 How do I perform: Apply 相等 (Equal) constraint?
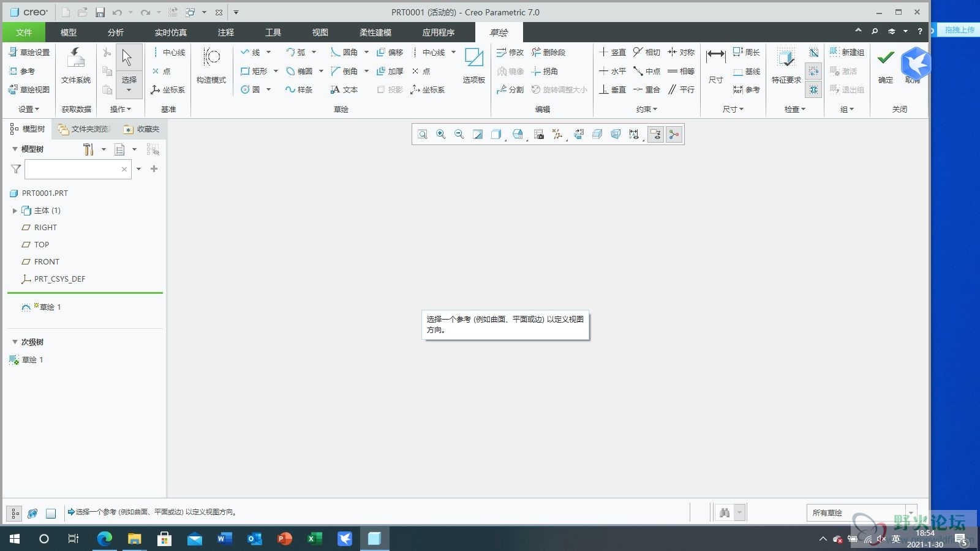681,71
